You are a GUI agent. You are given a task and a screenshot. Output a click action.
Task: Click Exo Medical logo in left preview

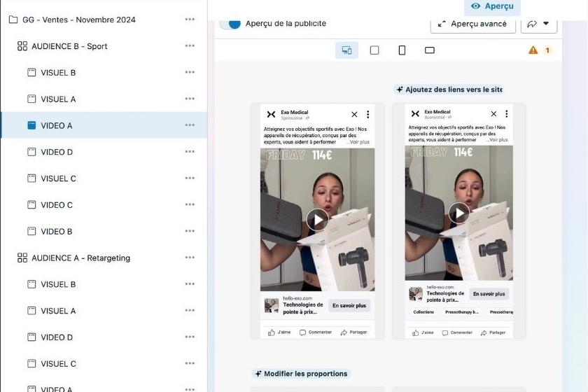tap(271, 114)
